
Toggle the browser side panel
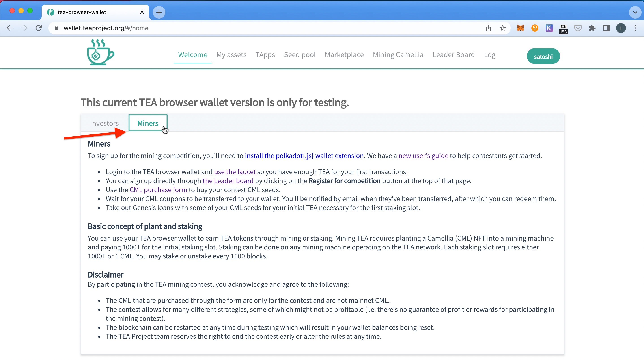tap(607, 28)
